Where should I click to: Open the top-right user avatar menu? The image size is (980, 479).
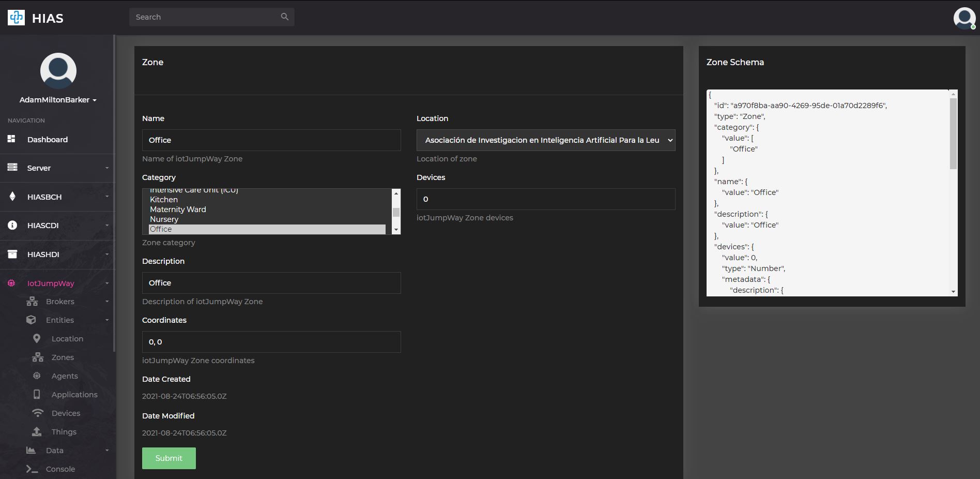[x=964, y=18]
